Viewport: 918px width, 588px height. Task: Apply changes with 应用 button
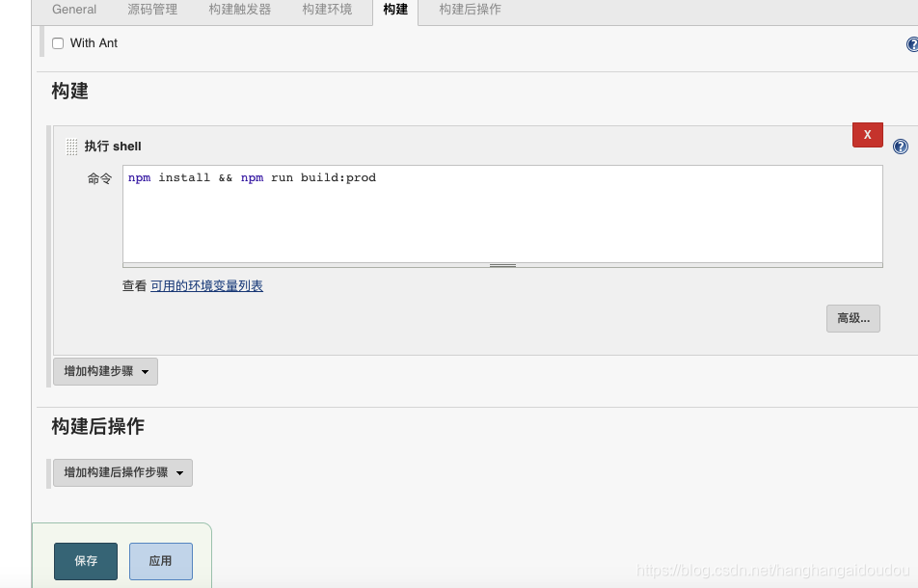click(x=161, y=561)
